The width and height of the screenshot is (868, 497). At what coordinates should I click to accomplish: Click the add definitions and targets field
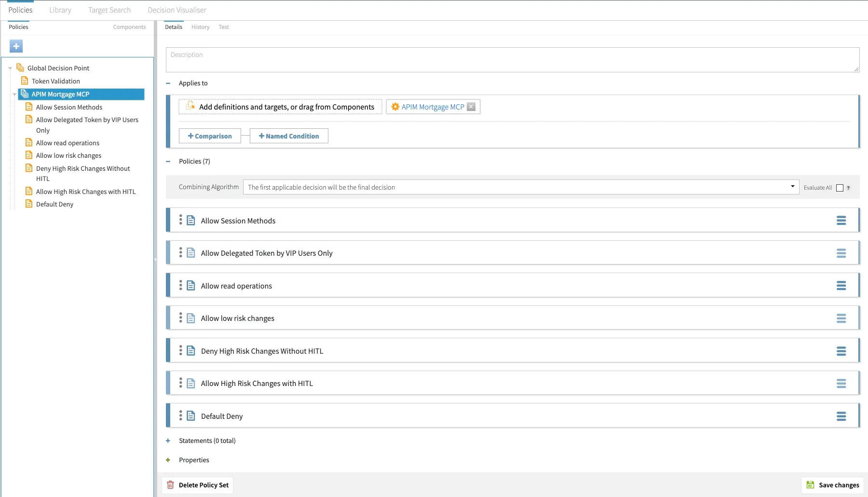(x=280, y=107)
